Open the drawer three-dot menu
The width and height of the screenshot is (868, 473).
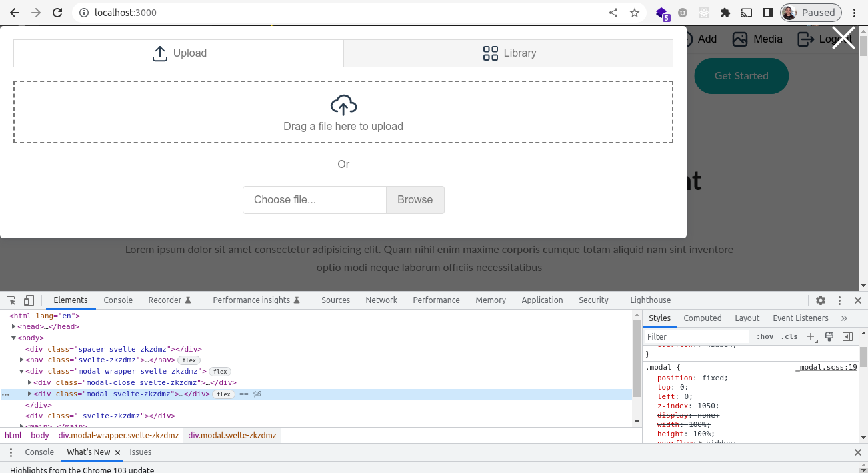(x=11, y=452)
